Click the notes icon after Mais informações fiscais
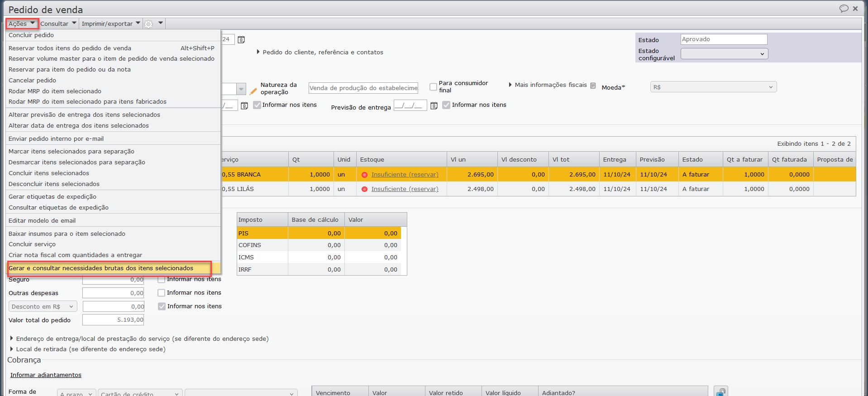The width and height of the screenshot is (868, 396). pyautogui.click(x=593, y=86)
